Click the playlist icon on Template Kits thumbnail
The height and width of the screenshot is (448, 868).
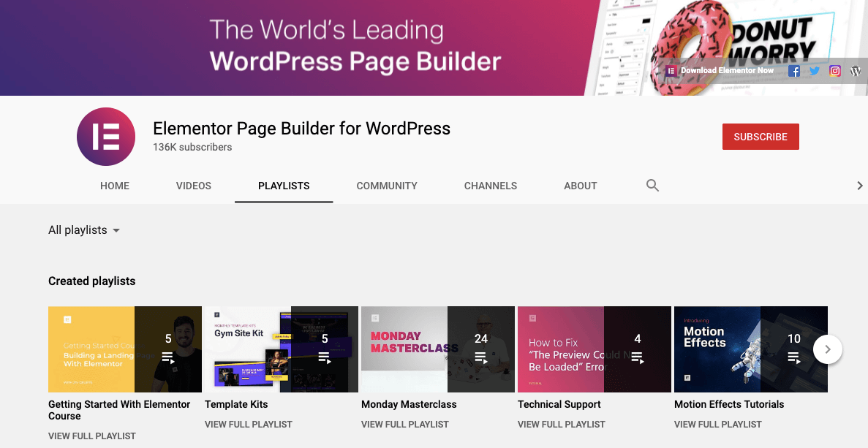point(325,358)
